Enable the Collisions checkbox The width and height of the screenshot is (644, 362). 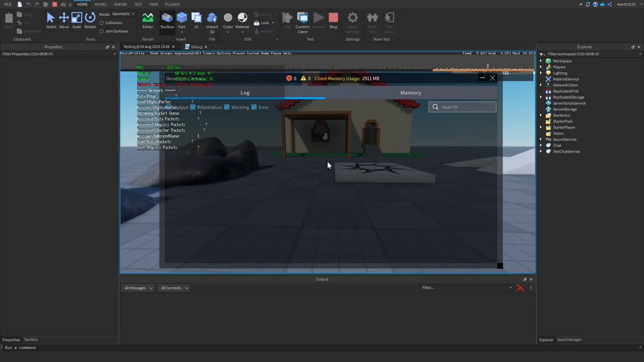click(102, 23)
